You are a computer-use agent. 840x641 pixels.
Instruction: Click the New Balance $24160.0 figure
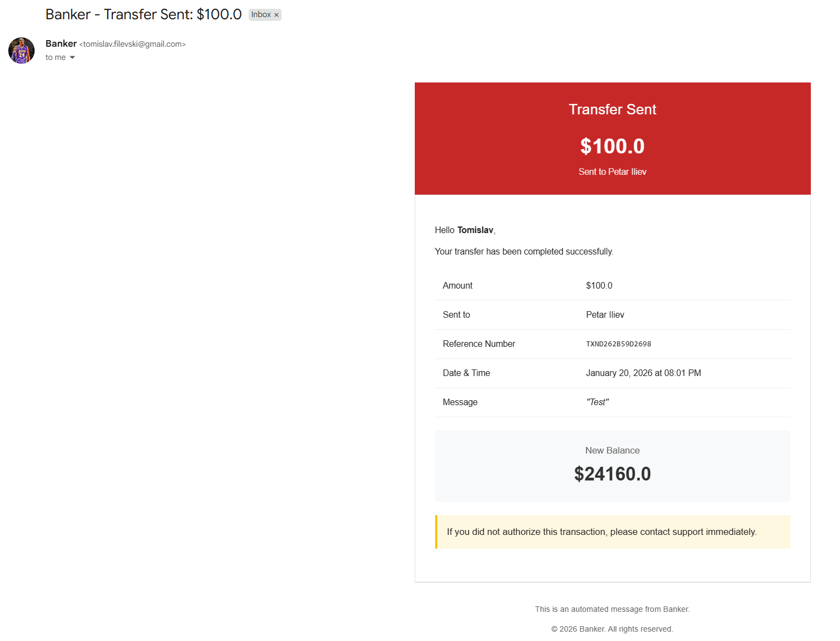tap(612, 474)
